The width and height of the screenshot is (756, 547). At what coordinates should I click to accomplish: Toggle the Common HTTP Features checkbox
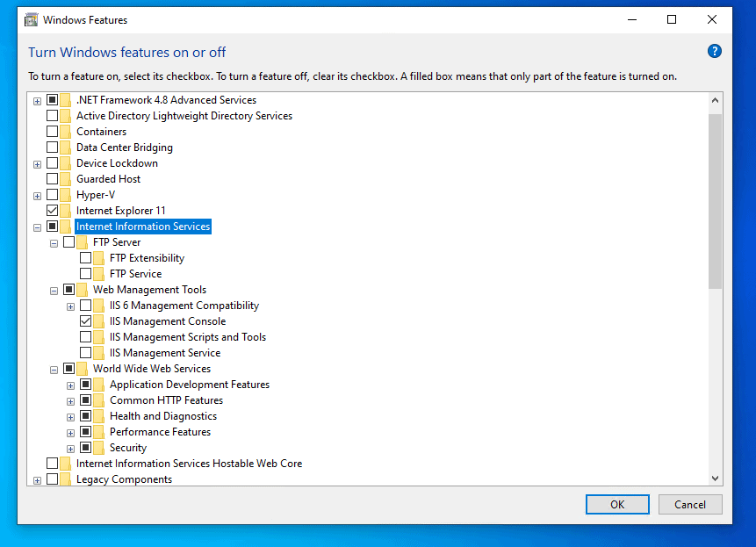click(85, 400)
